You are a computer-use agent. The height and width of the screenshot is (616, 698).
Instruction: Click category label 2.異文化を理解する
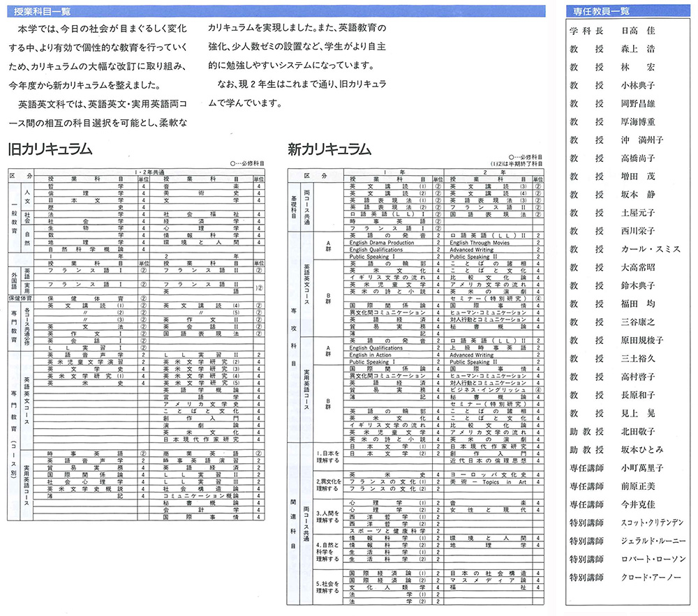pyautogui.click(x=329, y=486)
